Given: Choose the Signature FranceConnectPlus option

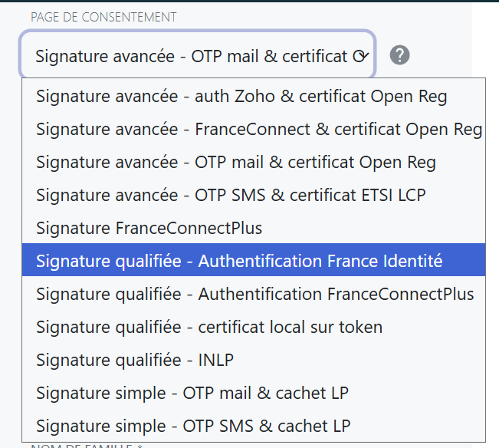Looking at the screenshot, I should (254, 228).
